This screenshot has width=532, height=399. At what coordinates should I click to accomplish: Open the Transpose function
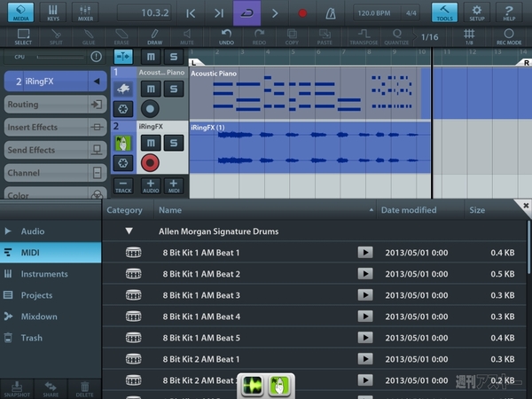pyautogui.click(x=364, y=36)
